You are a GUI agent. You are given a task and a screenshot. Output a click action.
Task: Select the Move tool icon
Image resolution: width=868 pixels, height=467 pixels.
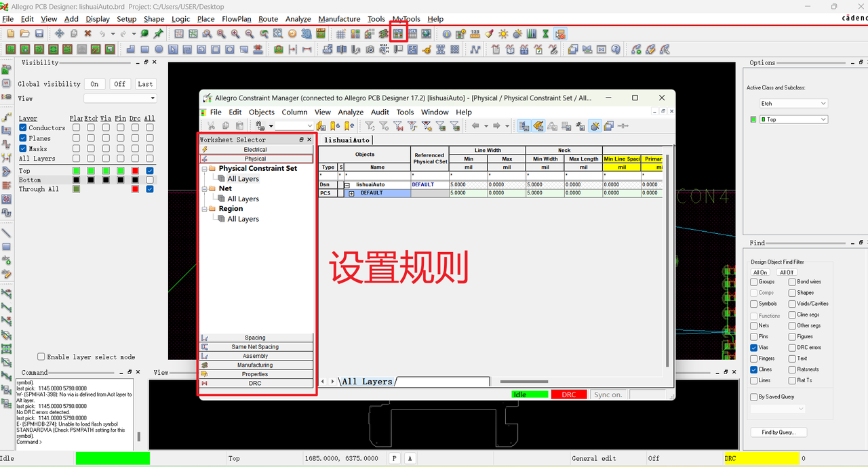coord(59,33)
